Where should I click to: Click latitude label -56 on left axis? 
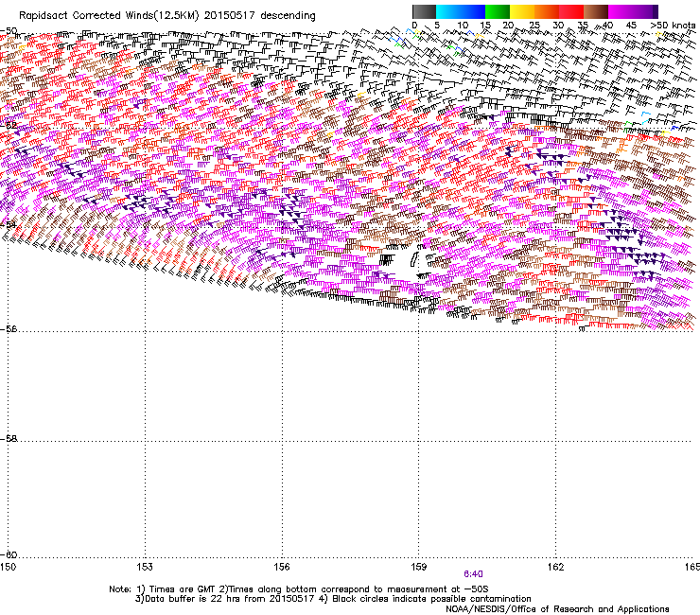coord(9,328)
